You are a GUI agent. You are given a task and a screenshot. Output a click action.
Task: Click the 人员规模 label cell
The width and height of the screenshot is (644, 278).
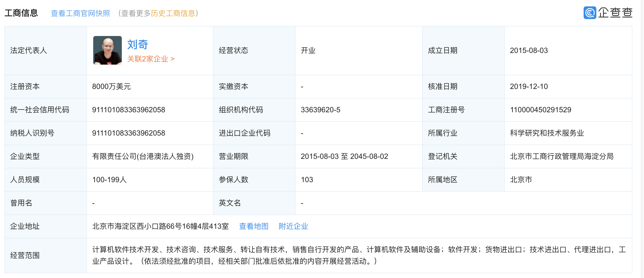click(46, 180)
